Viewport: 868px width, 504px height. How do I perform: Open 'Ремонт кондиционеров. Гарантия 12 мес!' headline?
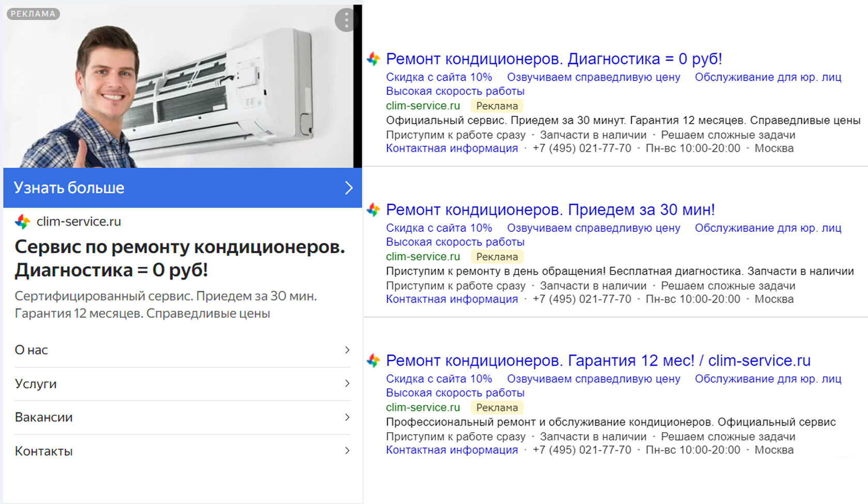(x=598, y=360)
